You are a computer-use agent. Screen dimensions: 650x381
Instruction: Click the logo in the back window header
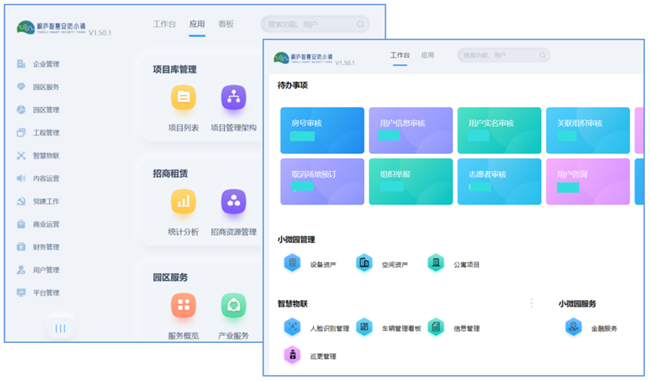(51, 27)
